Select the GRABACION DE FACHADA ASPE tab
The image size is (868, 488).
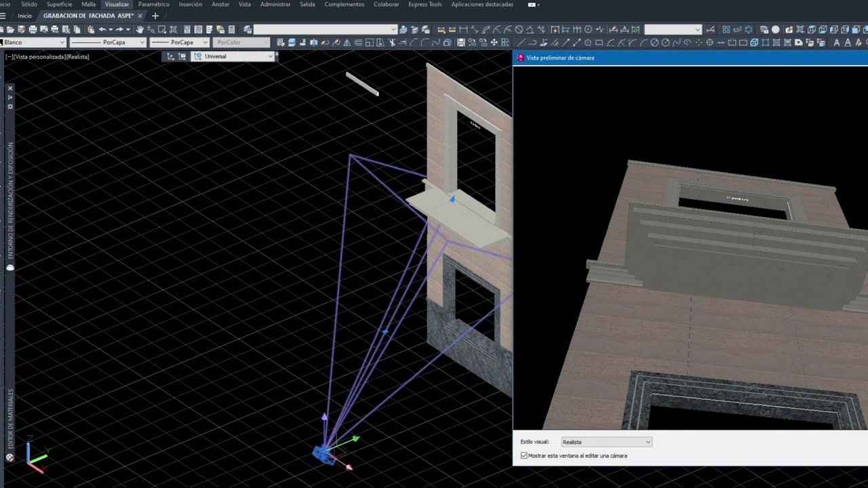89,16
